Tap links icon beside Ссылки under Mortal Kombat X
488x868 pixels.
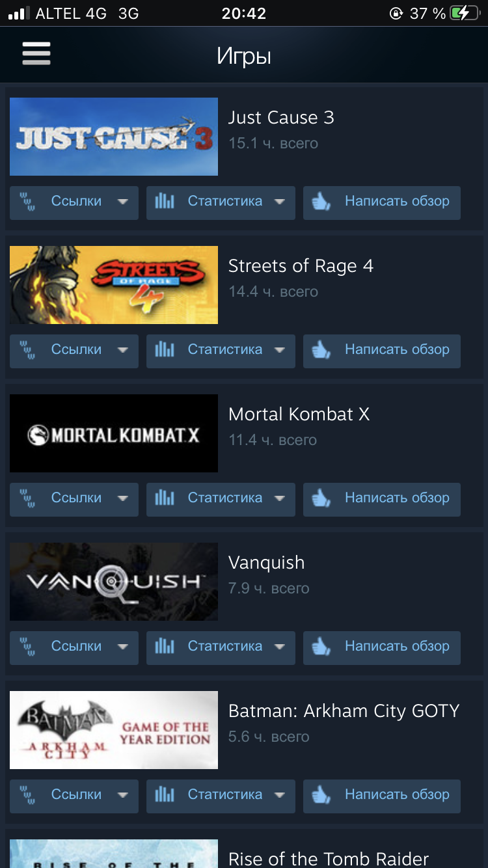pyautogui.click(x=28, y=498)
